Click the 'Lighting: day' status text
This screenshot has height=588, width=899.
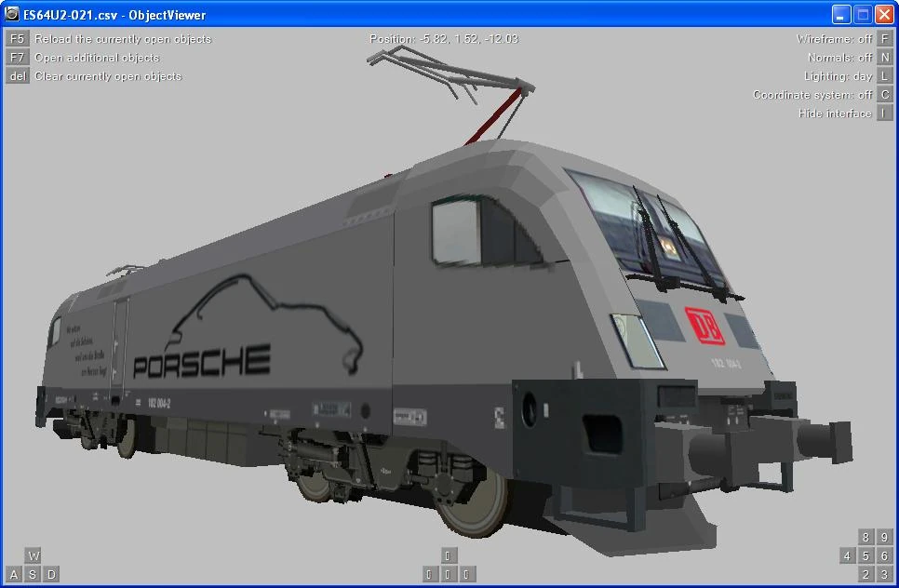click(x=839, y=76)
